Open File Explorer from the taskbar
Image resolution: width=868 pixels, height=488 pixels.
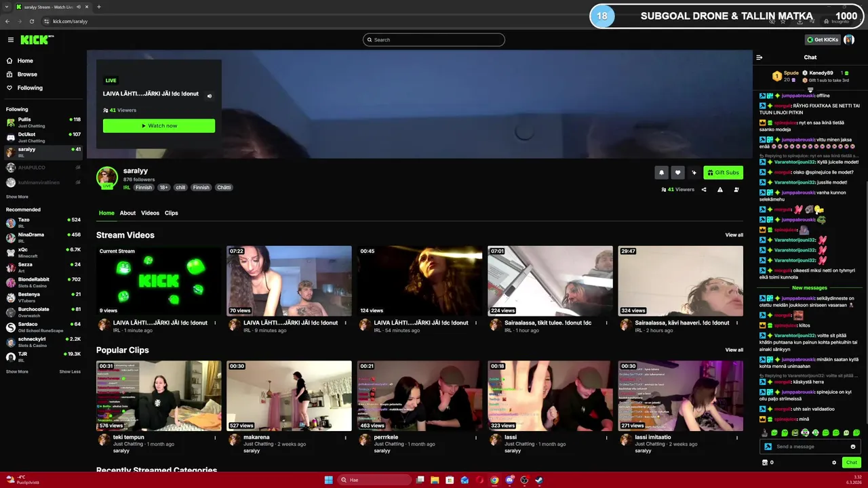pyautogui.click(x=435, y=480)
